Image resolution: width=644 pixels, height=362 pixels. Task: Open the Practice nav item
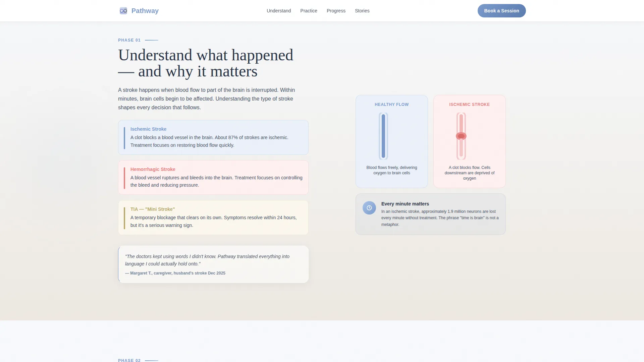coord(309,11)
